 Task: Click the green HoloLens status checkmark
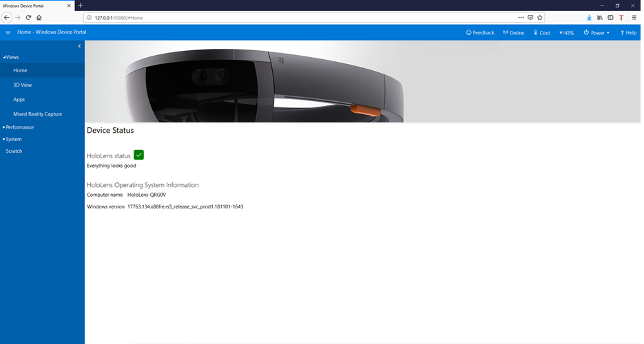coord(139,155)
